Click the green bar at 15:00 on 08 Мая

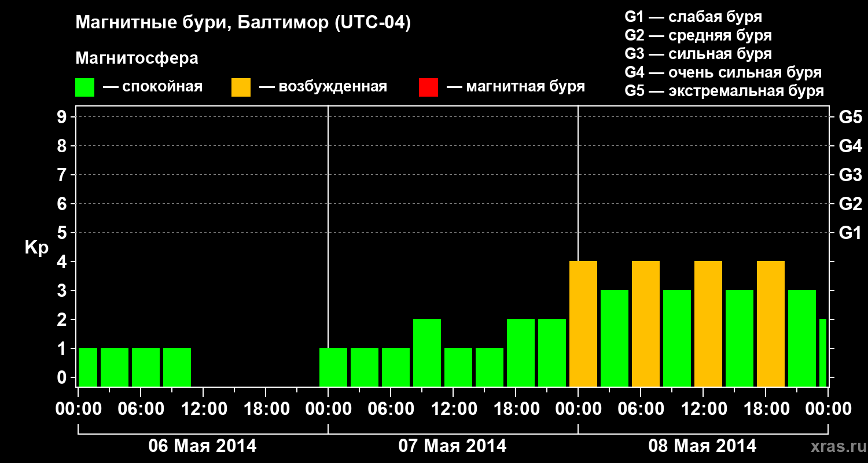[740, 338]
